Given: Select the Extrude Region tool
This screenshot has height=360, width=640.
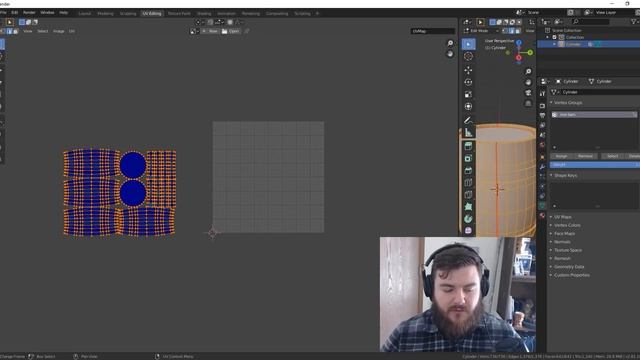Looking at the screenshot, I should click(x=468, y=146).
